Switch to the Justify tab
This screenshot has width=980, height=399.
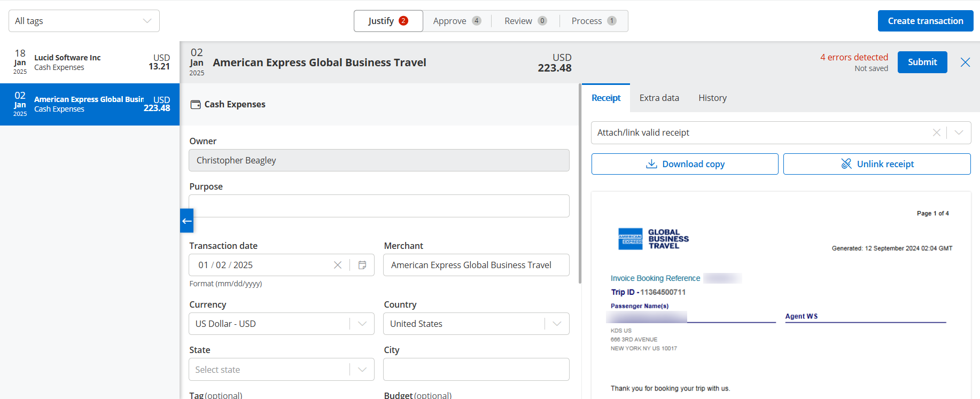[x=388, y=21]
